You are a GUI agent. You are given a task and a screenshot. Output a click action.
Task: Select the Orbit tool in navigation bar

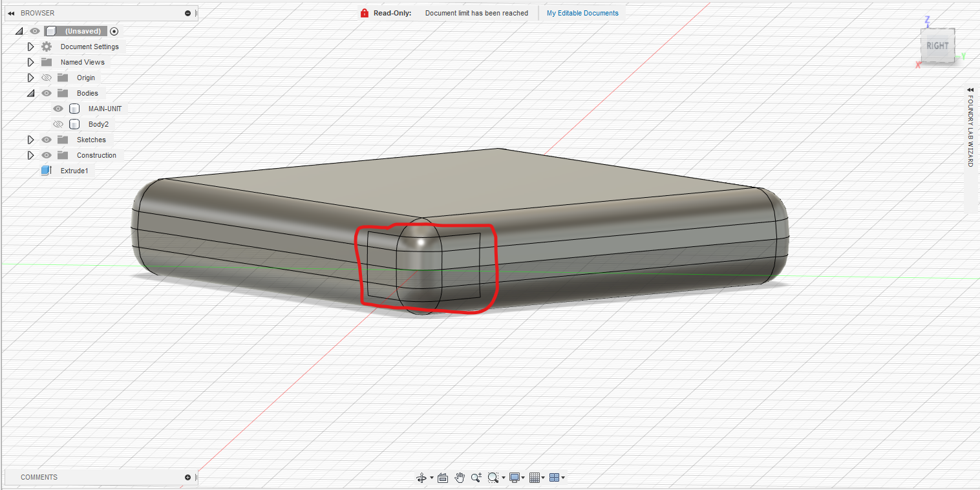point(421,477)
